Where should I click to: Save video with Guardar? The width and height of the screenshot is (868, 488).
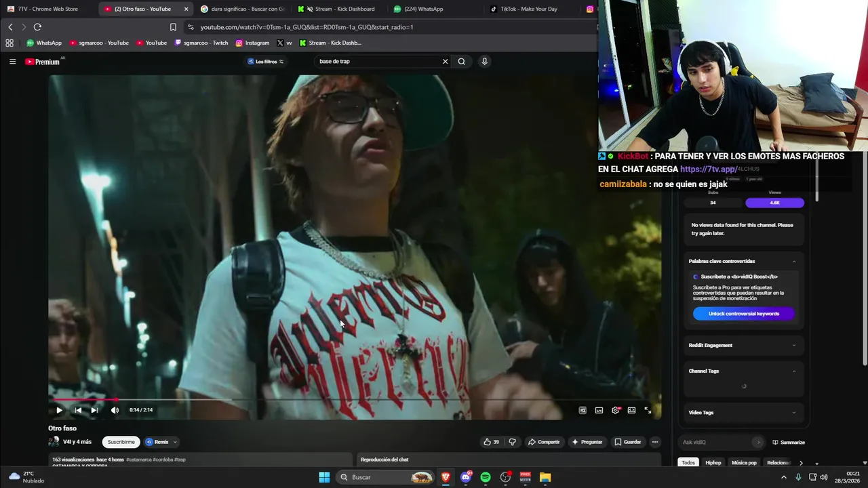(x=627, y=442)
